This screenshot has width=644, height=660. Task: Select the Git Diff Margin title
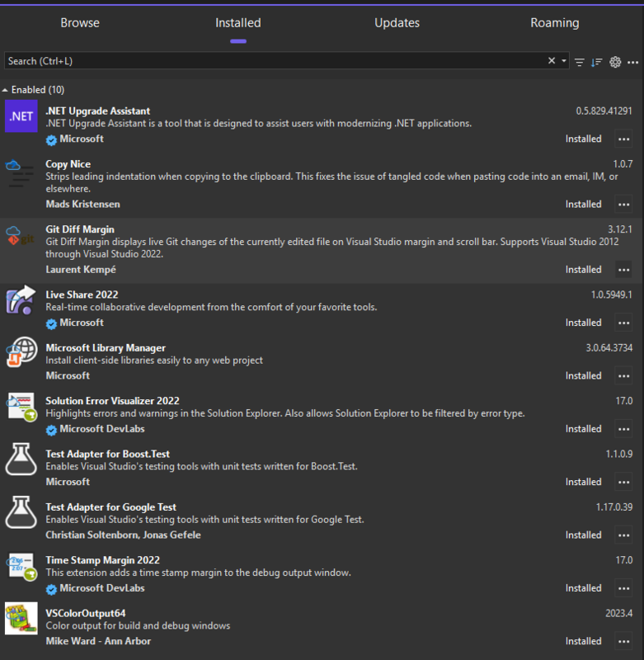(x=80, y=229)
